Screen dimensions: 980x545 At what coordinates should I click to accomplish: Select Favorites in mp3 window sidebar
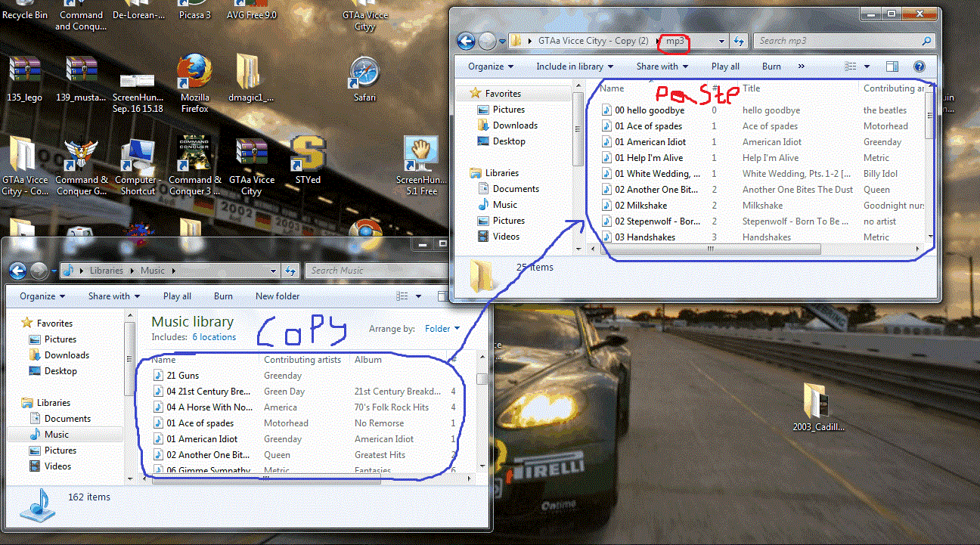pos(503,94)
